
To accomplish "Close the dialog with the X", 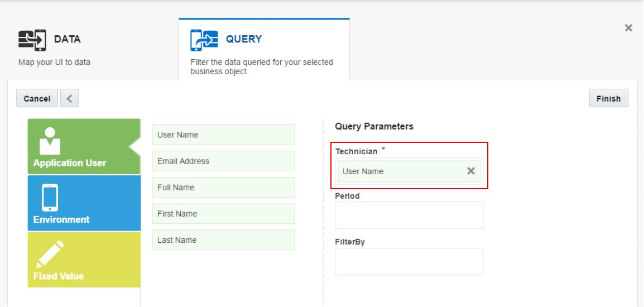I will coord(628,28).
